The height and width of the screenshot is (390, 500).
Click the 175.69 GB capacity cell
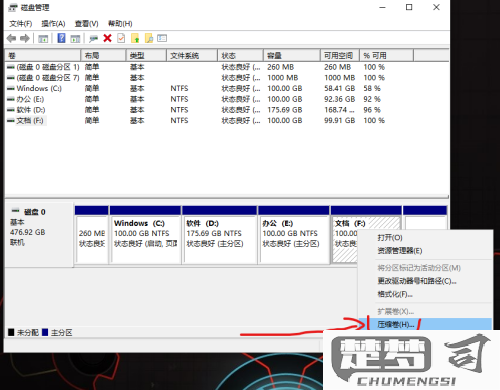pyautogui.click(x=285, y=110)
